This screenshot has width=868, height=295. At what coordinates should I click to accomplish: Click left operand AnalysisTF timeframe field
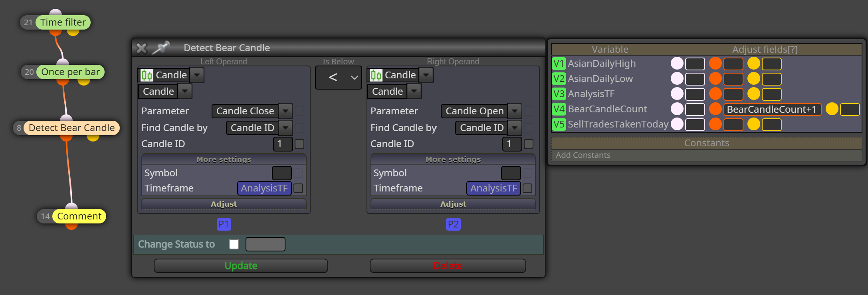coord(264,188)
